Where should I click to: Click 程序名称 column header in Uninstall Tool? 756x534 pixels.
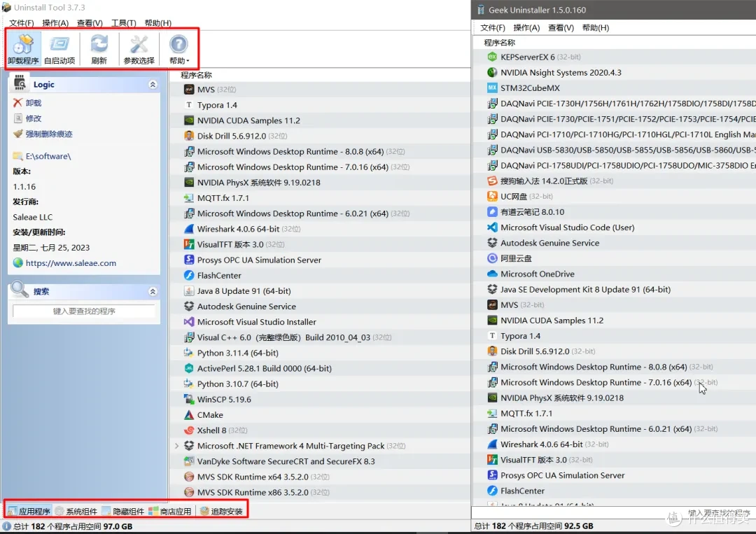click(x=196, y=75)
